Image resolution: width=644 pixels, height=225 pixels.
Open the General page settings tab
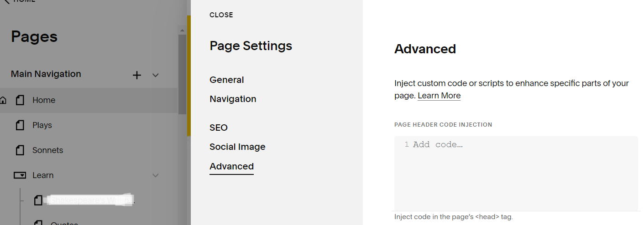227,80
